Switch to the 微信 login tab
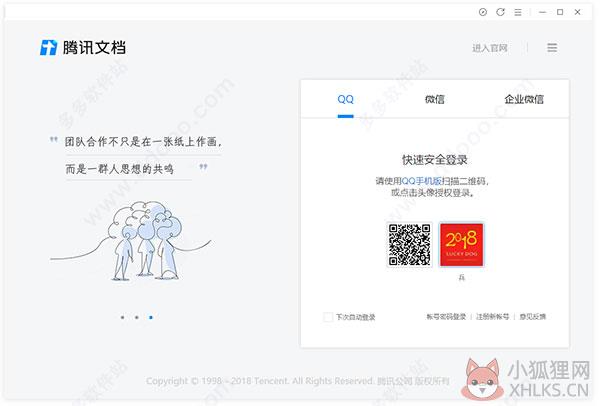This screenshot has height=406, width=600. 435,99
